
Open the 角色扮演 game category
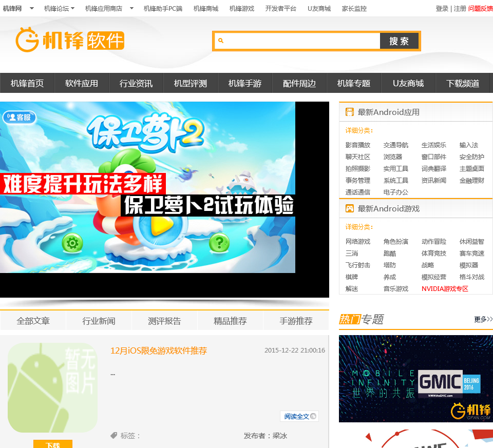click(396, 241)
